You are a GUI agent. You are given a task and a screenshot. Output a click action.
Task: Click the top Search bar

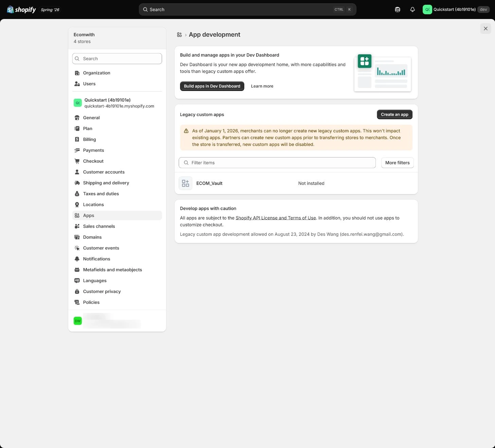click(247, 10)
